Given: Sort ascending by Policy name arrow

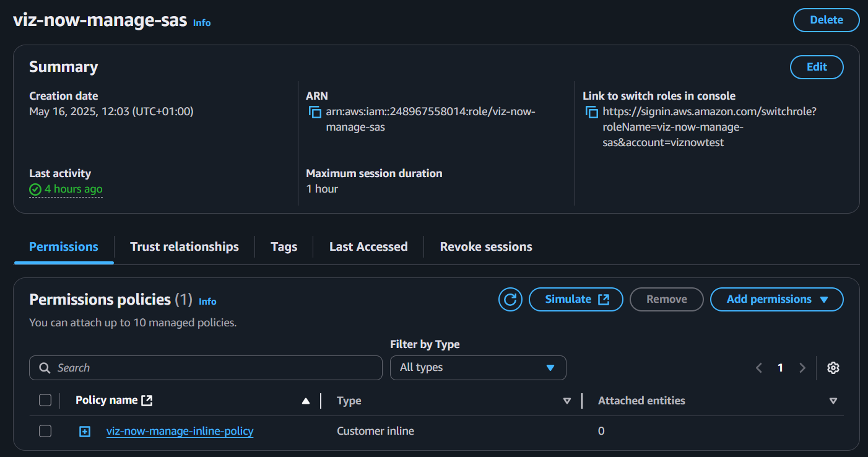Looking at the screenshot, I should pyautogui.click(x=305, y=401).
